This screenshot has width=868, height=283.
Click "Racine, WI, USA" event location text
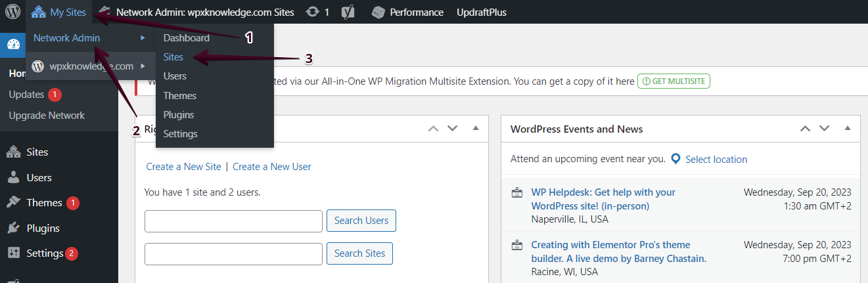click(x=564, y=272)
